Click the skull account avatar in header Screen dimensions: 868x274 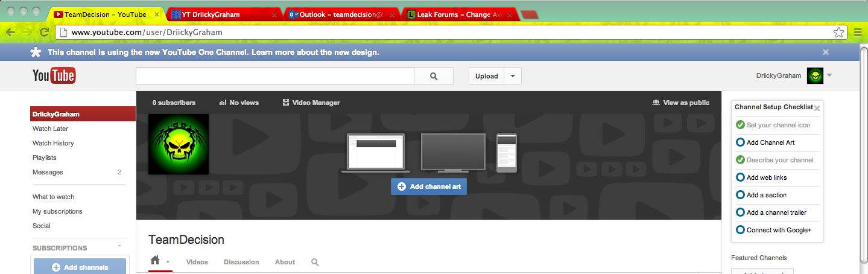coord(815,76)
